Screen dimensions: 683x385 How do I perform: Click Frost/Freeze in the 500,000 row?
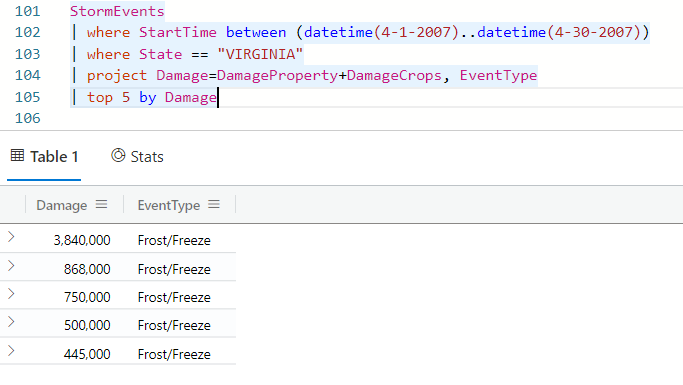(174, 325)
